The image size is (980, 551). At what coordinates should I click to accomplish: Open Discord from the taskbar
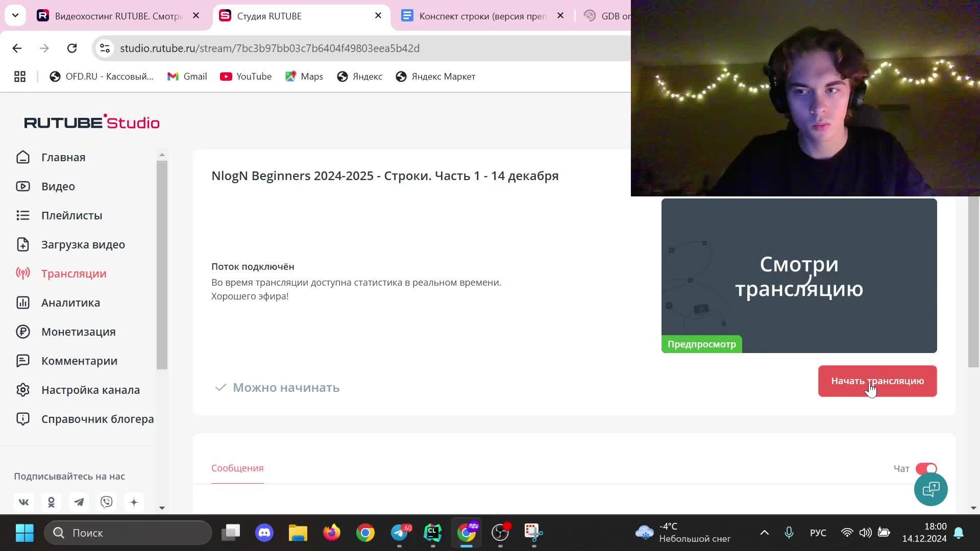(264, 533)
